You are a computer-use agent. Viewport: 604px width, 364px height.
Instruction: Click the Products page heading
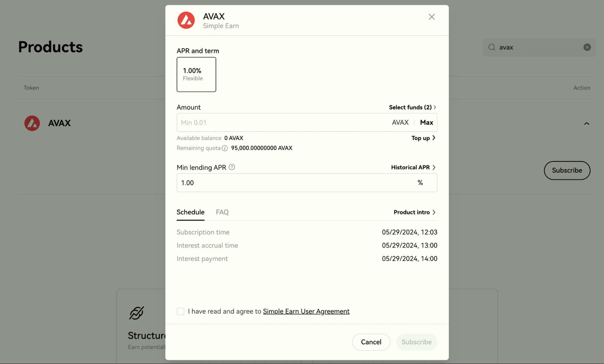point(50,47)
